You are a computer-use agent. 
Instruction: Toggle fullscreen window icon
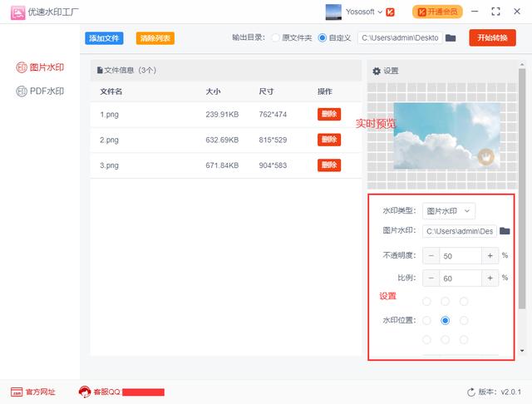(495, 12)
